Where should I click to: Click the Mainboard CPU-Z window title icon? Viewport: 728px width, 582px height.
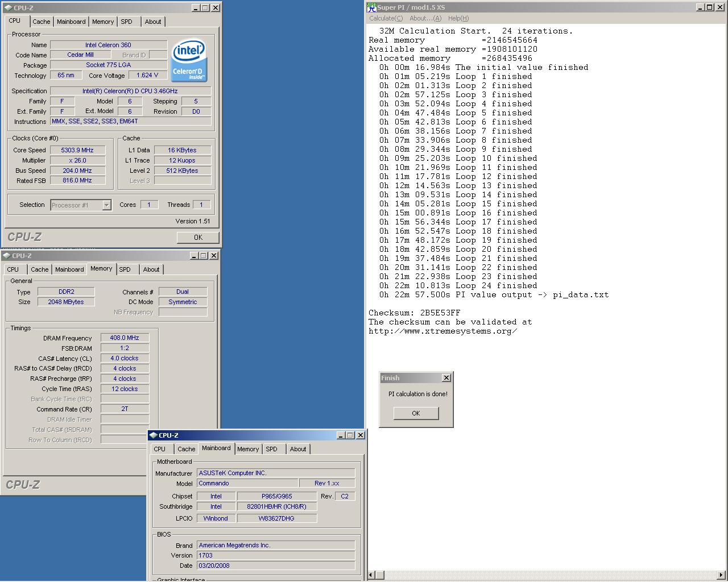point(153,435)
